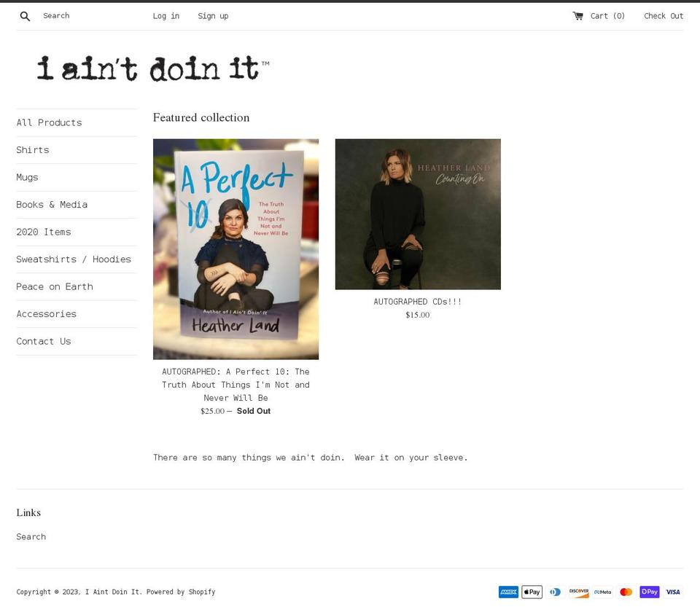700x615 pixels.
Task: Click the AUTOGRAPHED CDs album thumbnail
Action: click(417, 214)
